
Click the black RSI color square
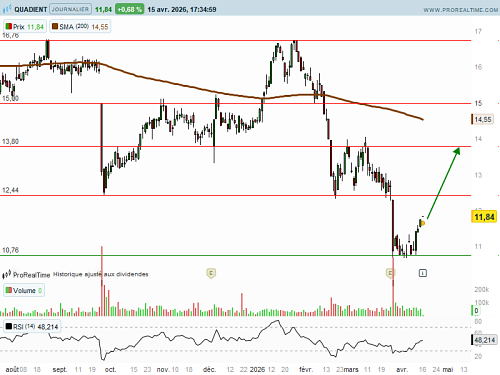[9, 326]
